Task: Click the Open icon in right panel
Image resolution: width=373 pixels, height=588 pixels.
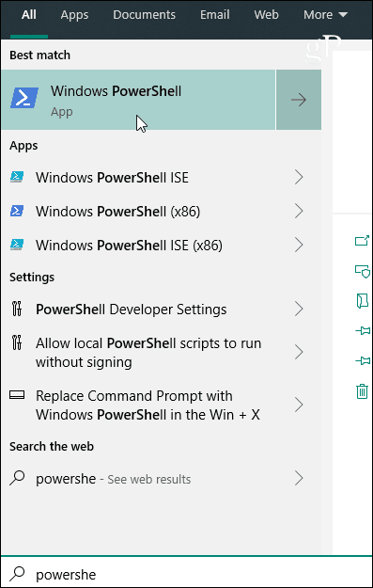Action: (362, 241)
